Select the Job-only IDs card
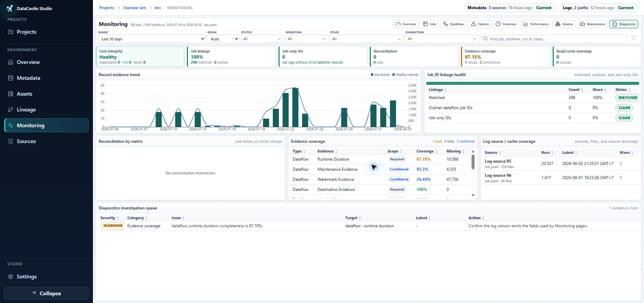 (323, 57)
